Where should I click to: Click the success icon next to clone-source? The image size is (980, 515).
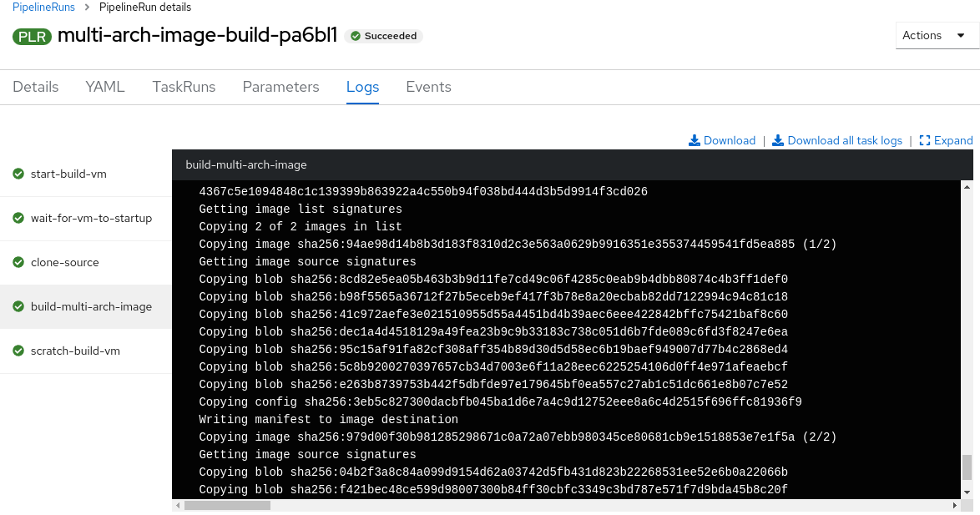(x=19, y=262)
